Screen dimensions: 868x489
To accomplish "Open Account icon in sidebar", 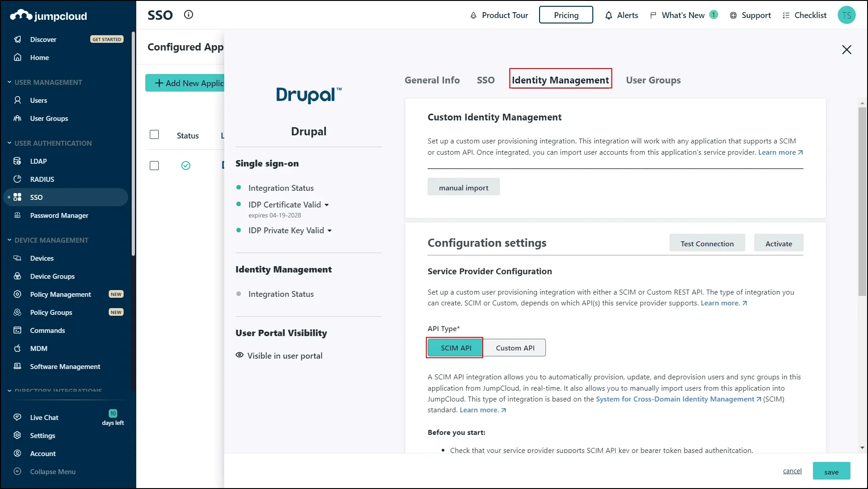I will tap(18, 453).
